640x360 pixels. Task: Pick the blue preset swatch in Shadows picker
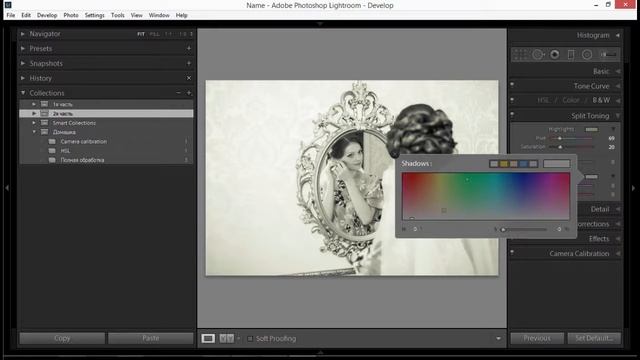[x=523, y=164]
